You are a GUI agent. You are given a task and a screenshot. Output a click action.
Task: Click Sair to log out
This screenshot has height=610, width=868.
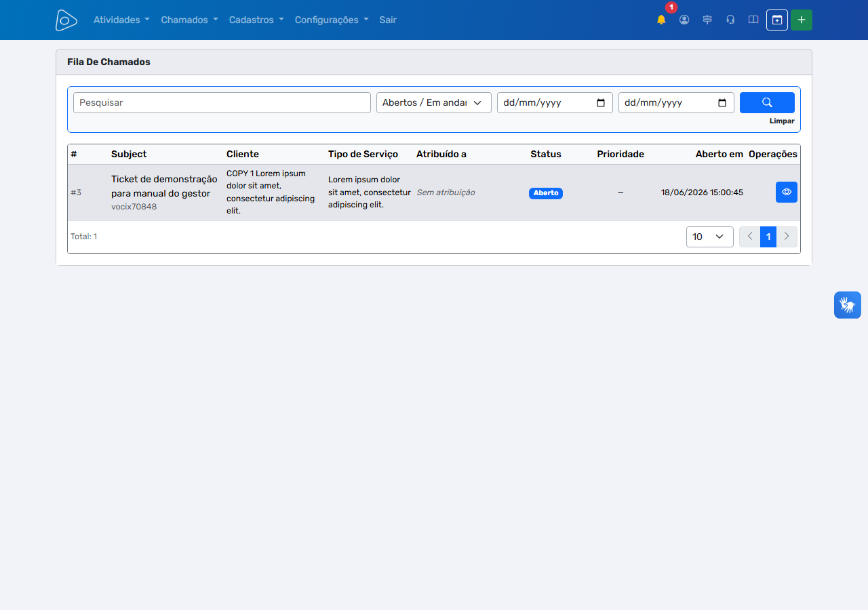pos(388,20)
